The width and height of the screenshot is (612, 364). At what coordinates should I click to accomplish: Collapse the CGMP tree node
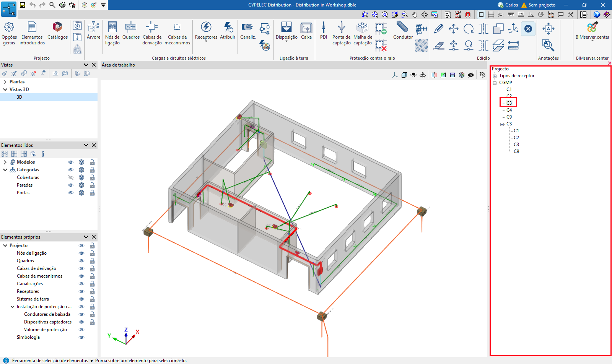pyautogui.click(x=495, y=83)
